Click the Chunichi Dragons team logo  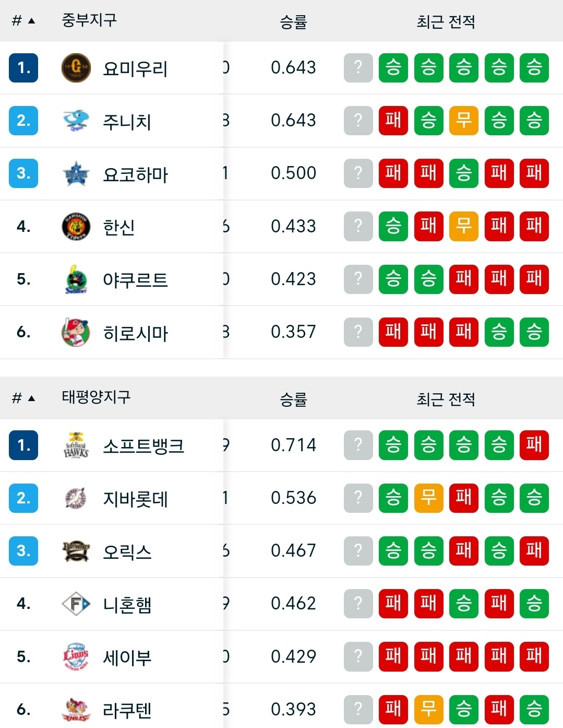tap(76, 121)
